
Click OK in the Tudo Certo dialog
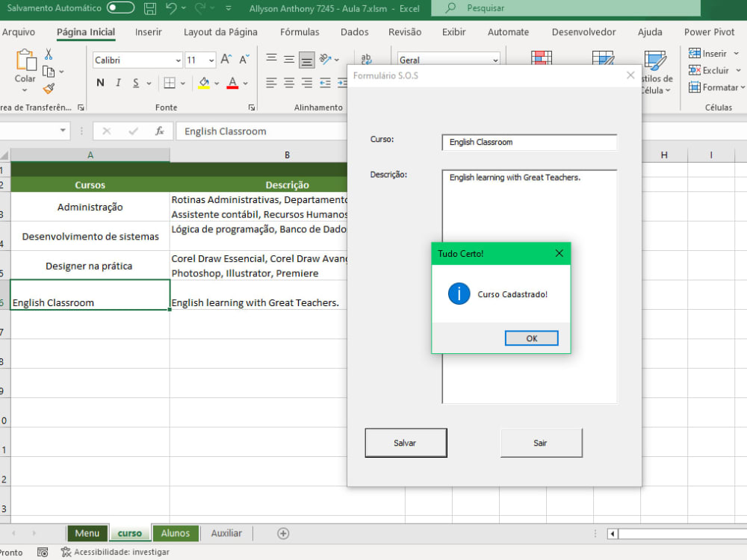tap(531, 337)
